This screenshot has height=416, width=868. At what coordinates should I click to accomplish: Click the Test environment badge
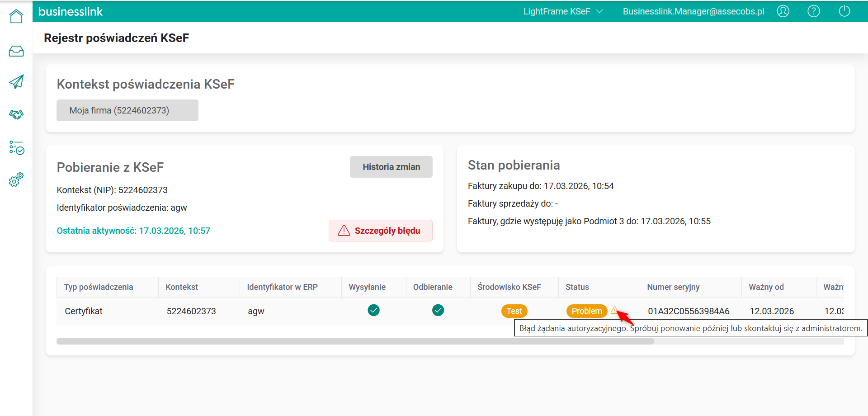(x=514, y=311)
